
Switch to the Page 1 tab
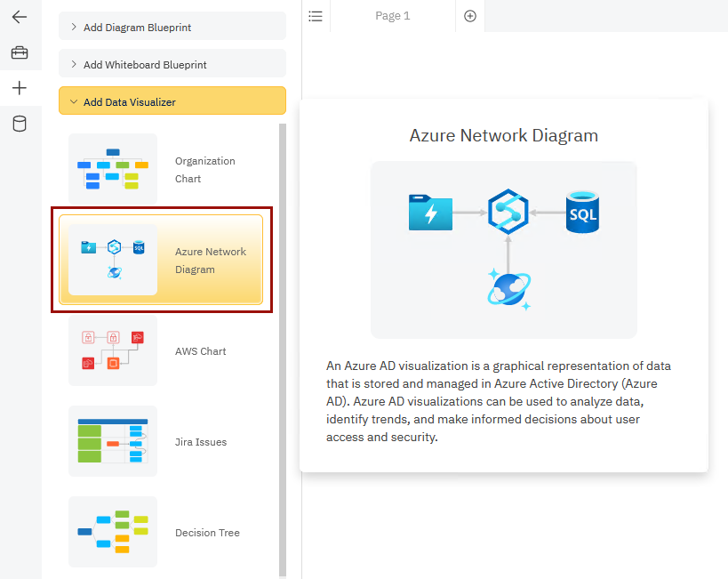pyautogui.click(x=393, y=16)
